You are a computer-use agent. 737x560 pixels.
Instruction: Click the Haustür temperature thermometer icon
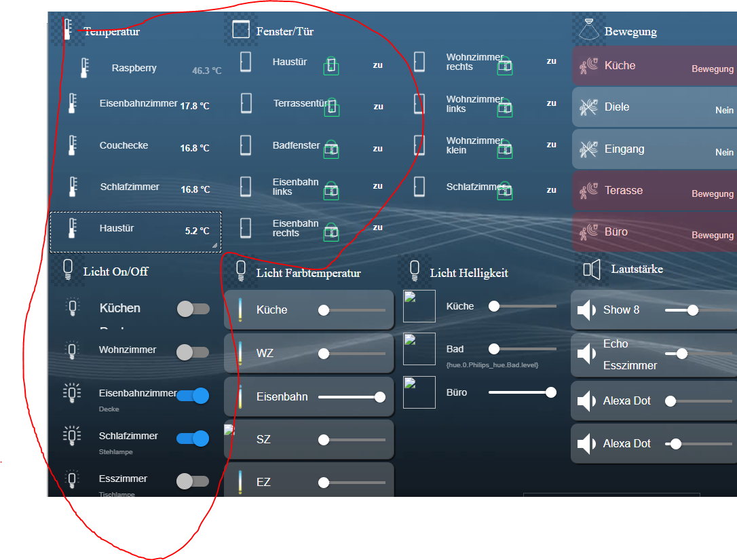tap(73, 228)
